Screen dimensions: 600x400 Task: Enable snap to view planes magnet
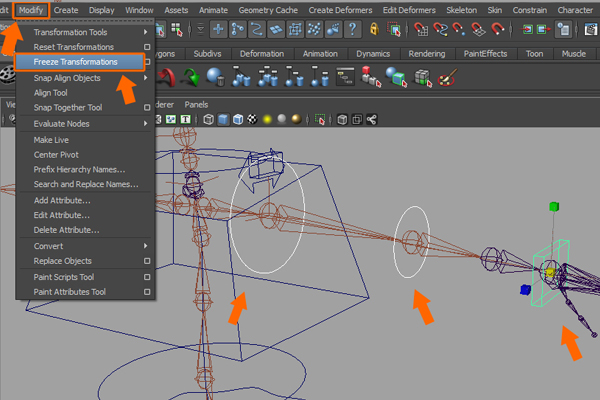(x=478, y=29)
